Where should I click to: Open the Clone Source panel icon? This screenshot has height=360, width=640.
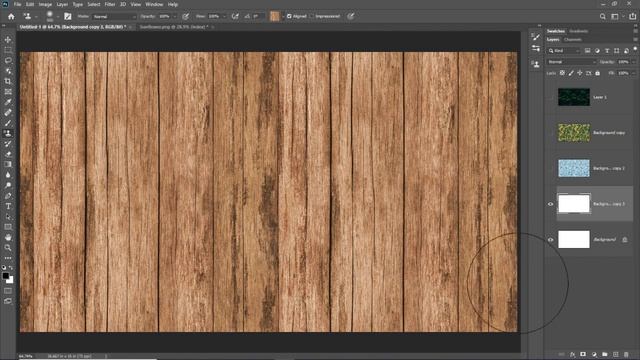click(x=536, y=64)
